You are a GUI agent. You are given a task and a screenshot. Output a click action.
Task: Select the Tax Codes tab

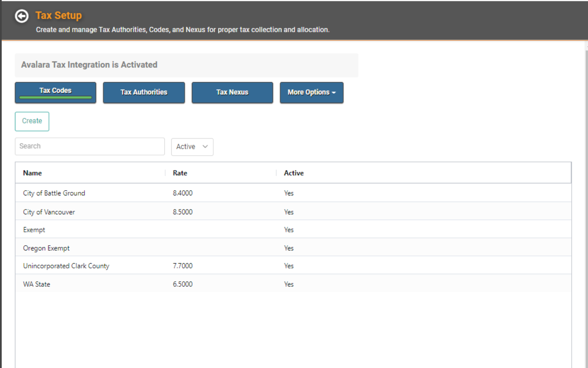click(x=55, y=92)
